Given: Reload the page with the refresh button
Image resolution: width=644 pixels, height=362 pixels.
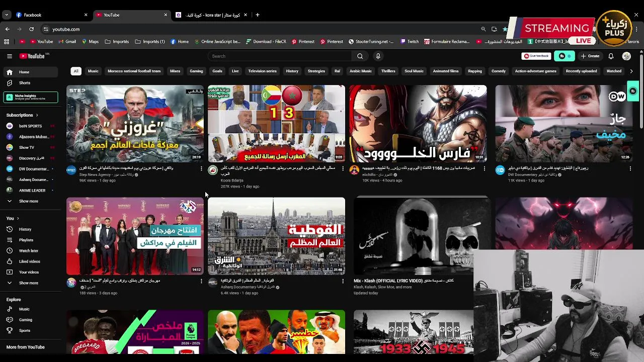Looking at the screenshot, I should coord(31,29).
